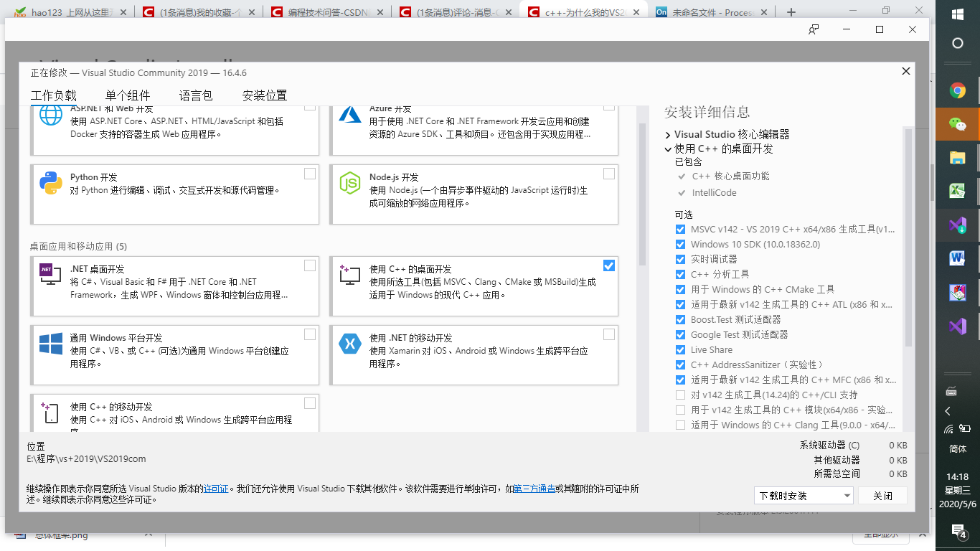Open the notification center icon
980x551 pixels.
[x=958, y=531]
